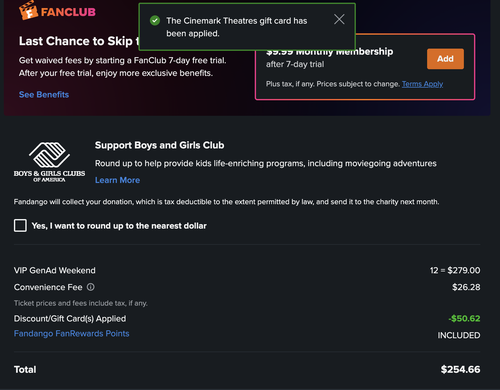Click the Last Chance to Skip heading
The height and width of the screenshot is (390, 500).
79,41
